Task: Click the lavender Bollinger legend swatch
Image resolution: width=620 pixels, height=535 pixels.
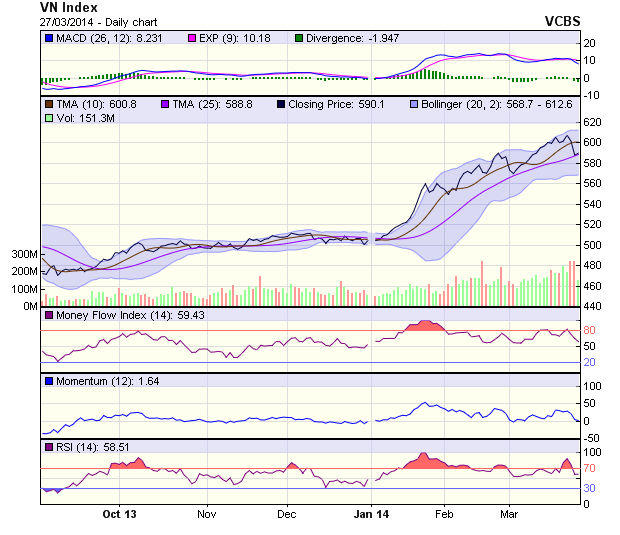Action: click(x=416, y=103)
